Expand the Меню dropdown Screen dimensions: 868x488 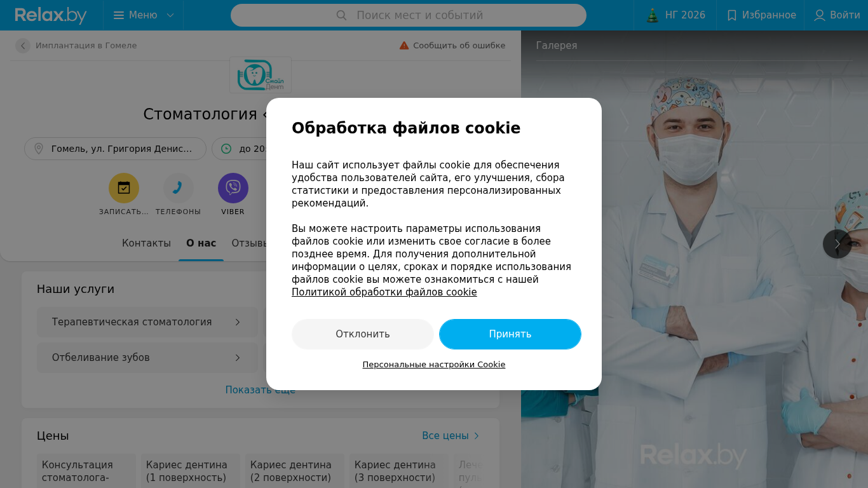144,15
